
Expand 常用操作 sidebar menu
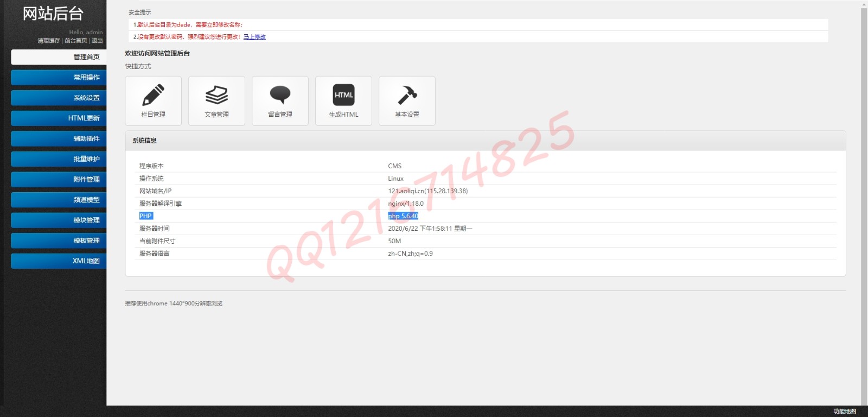(59, 77)
